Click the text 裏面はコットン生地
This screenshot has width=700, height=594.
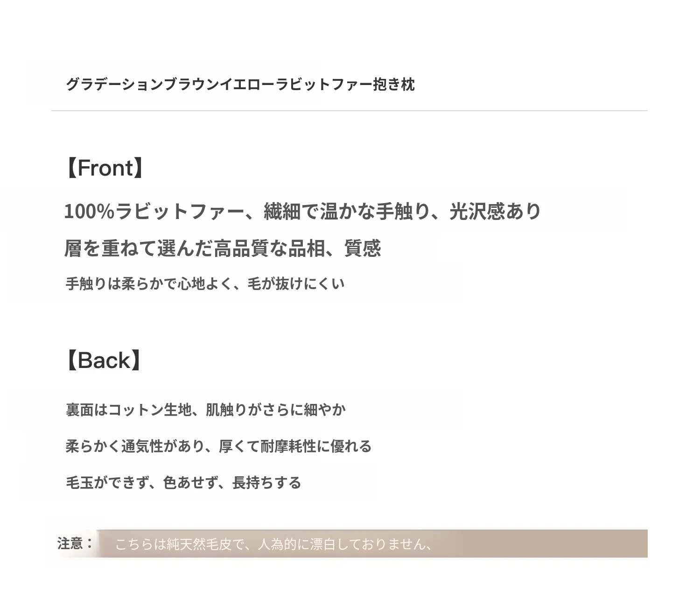128,410
